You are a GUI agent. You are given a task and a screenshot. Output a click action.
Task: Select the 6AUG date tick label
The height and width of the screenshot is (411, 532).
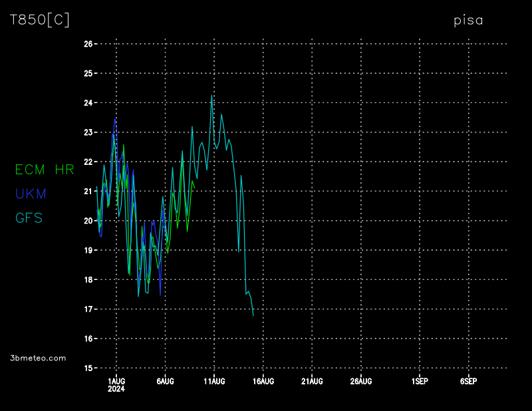(x=165, y=381)
